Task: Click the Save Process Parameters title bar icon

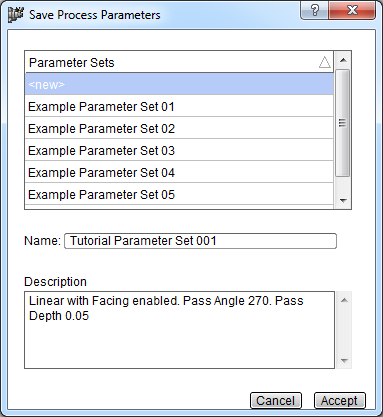Action: [16, 15]
